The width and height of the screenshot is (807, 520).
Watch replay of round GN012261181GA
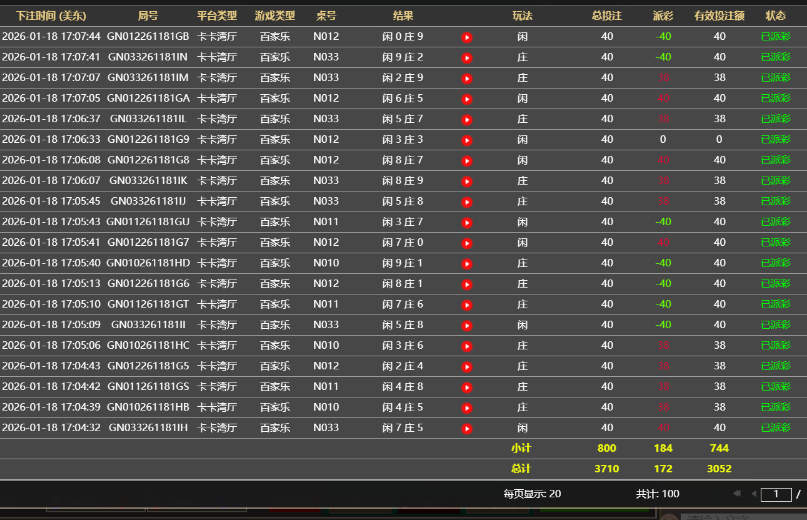coord(467,99)
